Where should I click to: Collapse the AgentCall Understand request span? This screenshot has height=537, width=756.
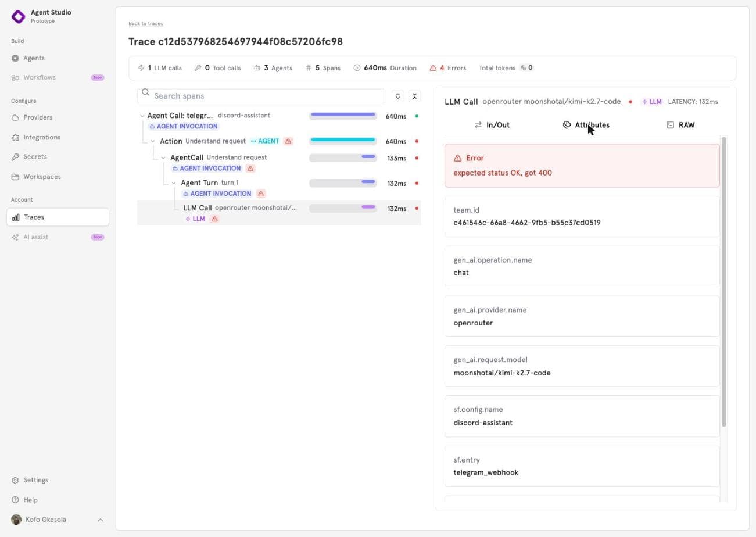(x=163, y=157)
